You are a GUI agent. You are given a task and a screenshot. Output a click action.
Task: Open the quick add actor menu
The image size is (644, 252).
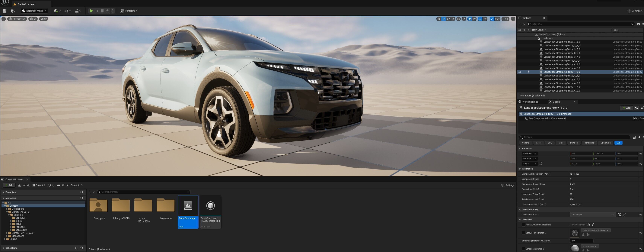pyautogui.click(x=57, y=11)
